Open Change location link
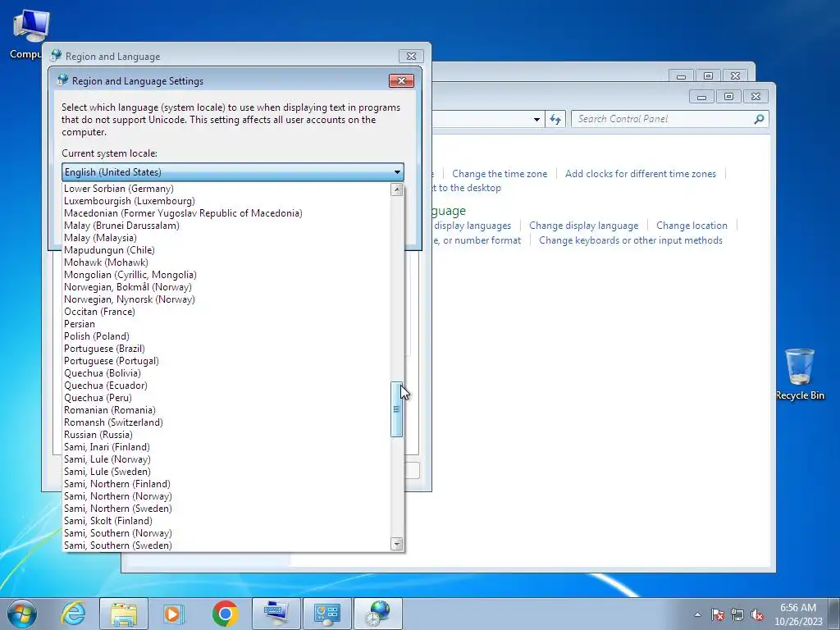The width and height of the screenshot is (840, 630). point(692,226)
